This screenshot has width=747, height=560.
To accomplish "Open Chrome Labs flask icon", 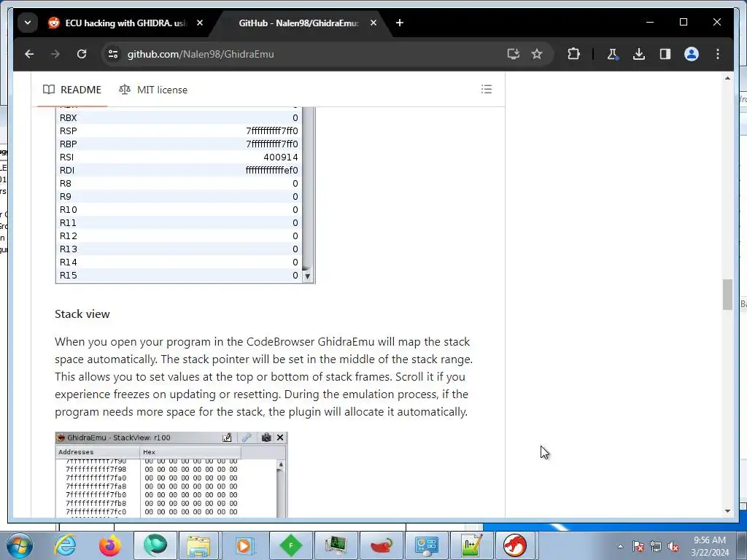I will tap(612, 54).
